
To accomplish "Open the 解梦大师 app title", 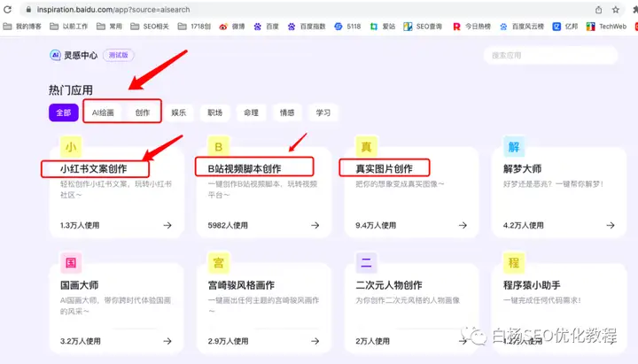I will pyautogui.click(x=523, y=169).
